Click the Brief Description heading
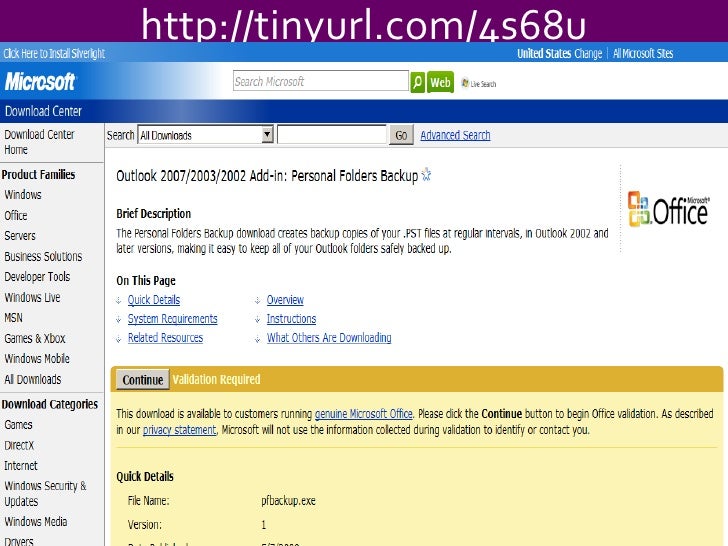Image resolution: width=728 pixels, height=546 pixels. coord(154,214)
